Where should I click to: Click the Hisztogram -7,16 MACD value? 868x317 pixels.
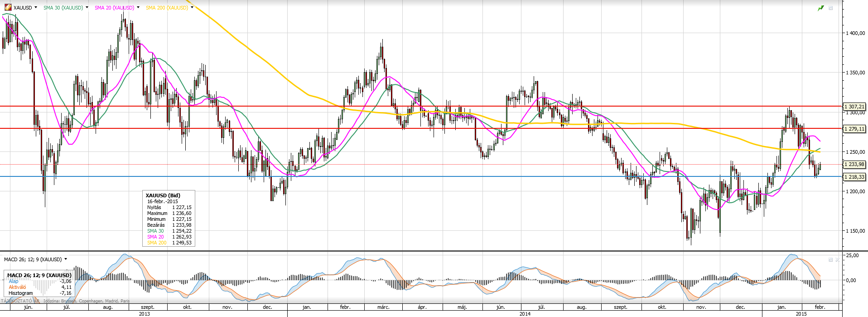pyautogui.click(x=65, y=293)
